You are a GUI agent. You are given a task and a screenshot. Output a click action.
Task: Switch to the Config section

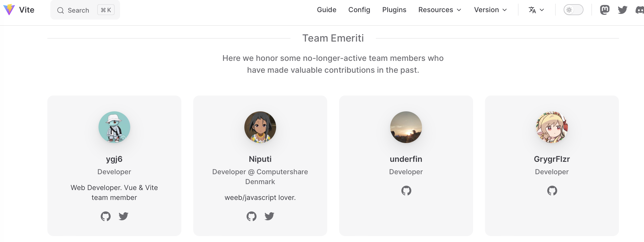[359, 10]
